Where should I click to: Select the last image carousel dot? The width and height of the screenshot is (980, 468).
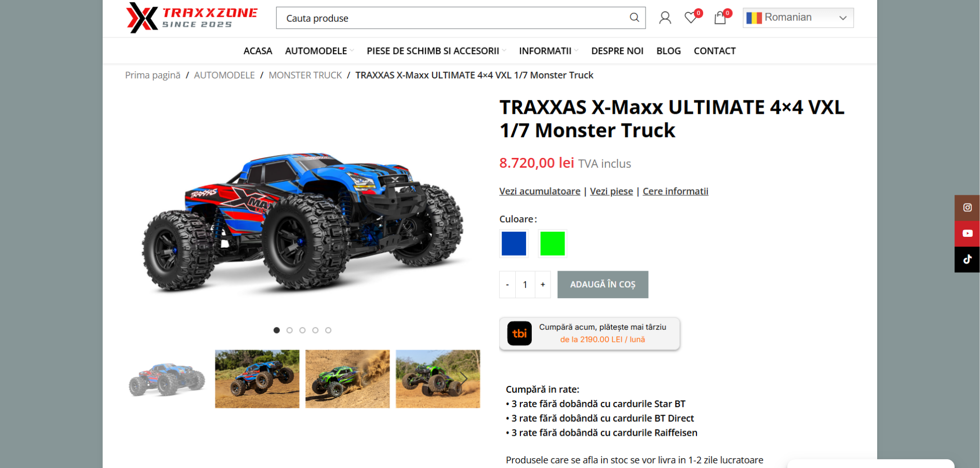click(328, 330)
